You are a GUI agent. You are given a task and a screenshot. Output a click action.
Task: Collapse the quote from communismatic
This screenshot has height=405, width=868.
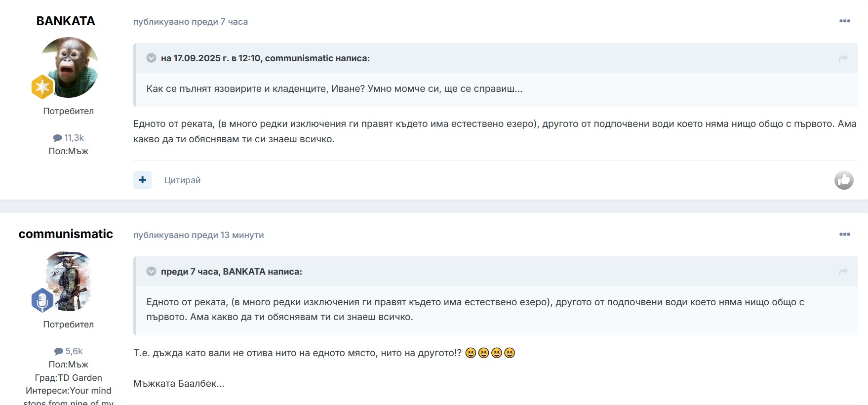coord(151,58)
